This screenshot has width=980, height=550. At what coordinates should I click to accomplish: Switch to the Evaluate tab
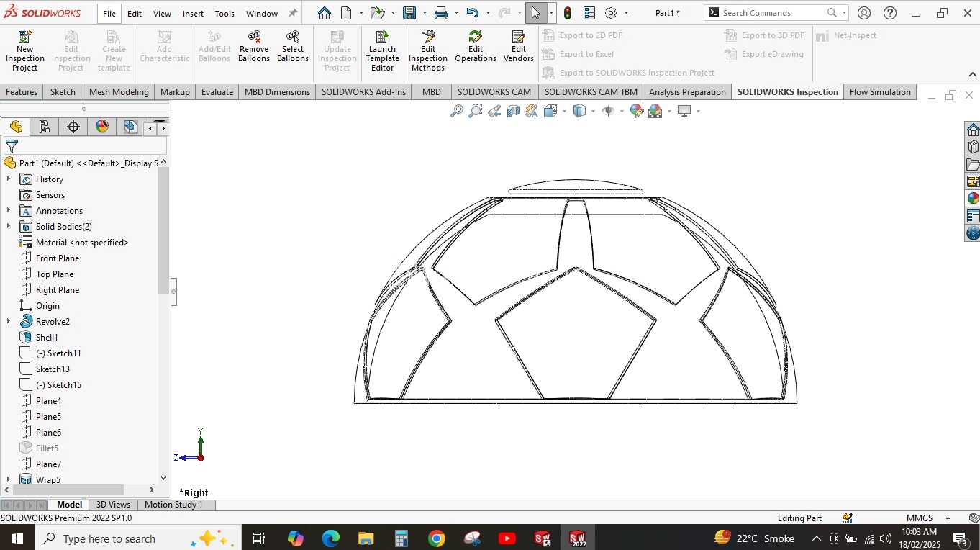(217, 92)
